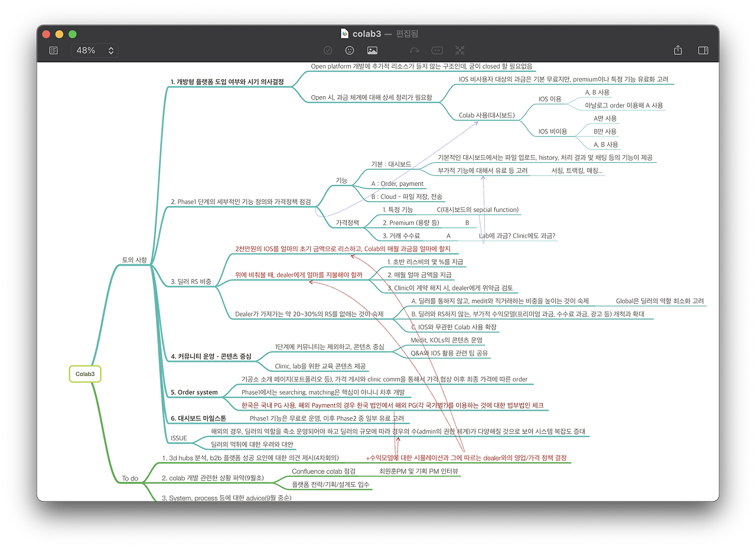
Task: Open the sticker smiley icon
Action: pyautogui.click(x=350, y=51)
